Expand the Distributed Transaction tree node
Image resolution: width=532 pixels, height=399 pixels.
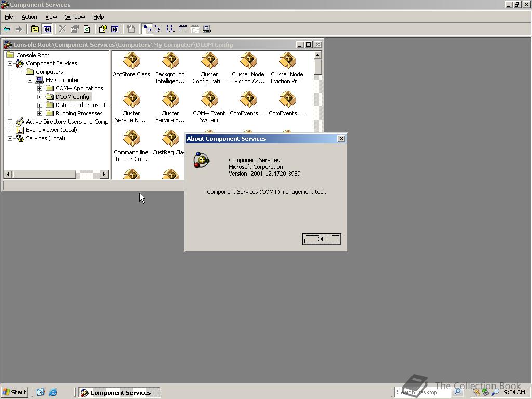[x=39, y=105]
